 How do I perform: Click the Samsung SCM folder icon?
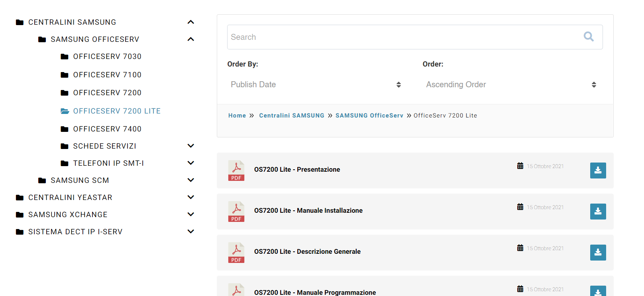click(42, 180)
